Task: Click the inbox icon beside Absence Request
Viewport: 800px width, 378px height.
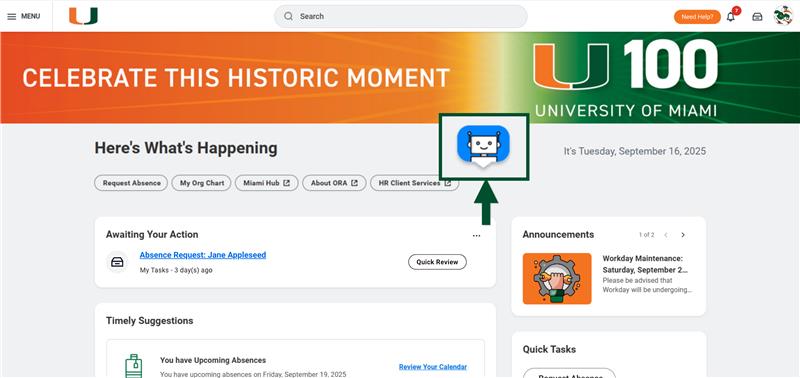Action: (117, 262)
